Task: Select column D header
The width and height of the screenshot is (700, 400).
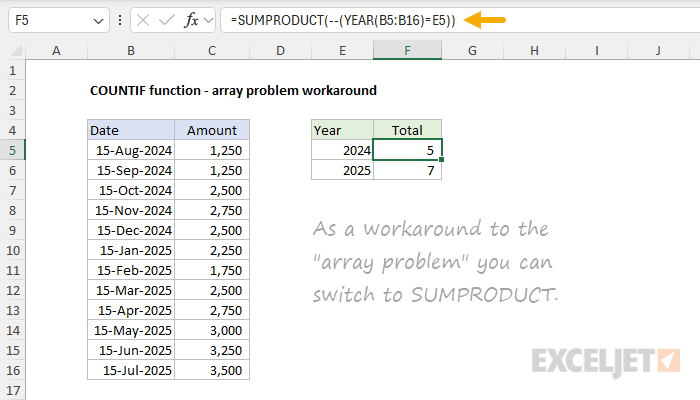Action: pos(280,51)
